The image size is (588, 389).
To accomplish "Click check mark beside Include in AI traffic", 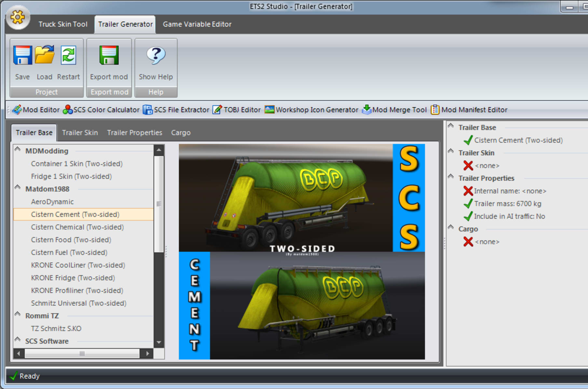I will [x=468, y=216].
